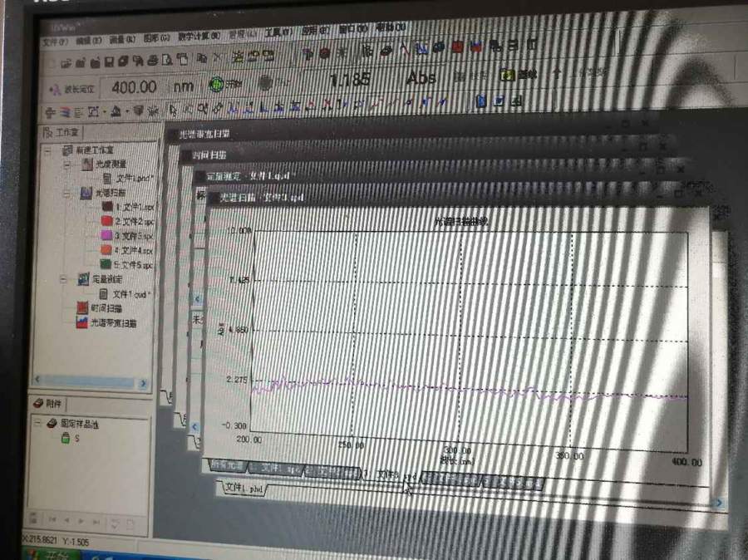This screenshot has width=748, height=560.
Task: Click the delete X icon in top toolbar
Action: pos(216,58)
